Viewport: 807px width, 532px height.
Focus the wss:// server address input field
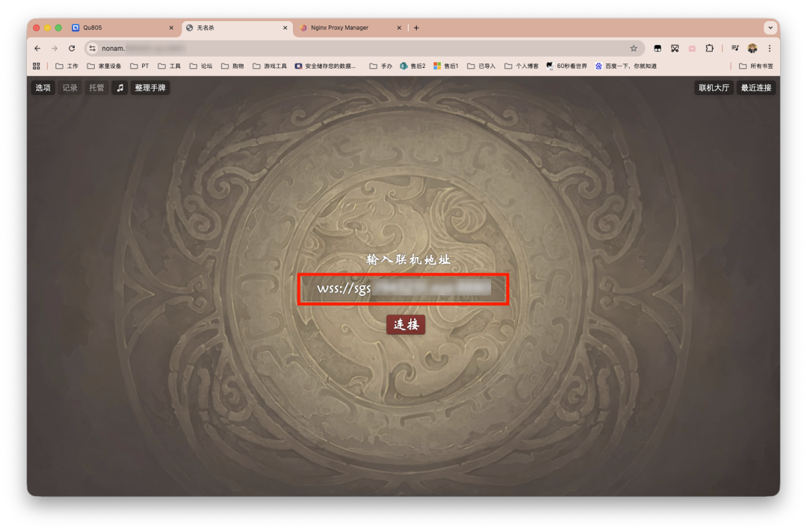[x=403, y=288]
